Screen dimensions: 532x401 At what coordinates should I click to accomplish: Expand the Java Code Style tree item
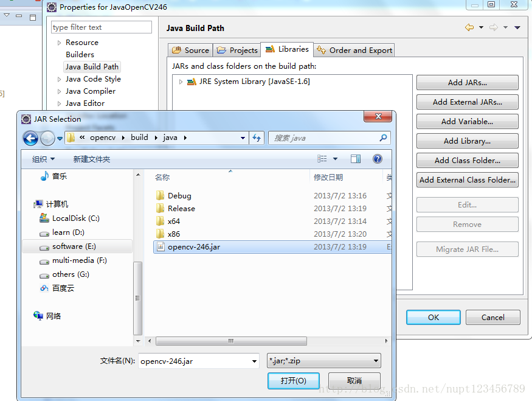pos(60,80)
